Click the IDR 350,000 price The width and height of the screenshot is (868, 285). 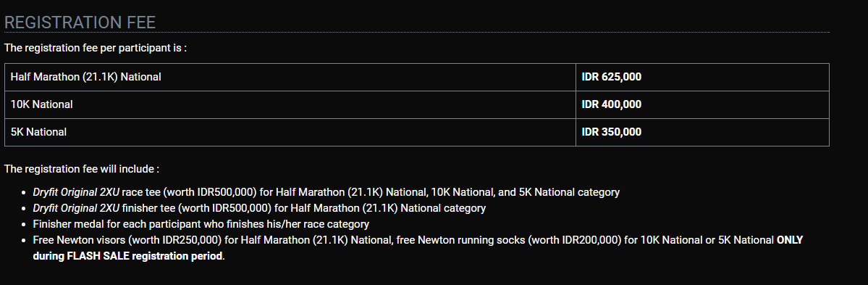[611, 132]
